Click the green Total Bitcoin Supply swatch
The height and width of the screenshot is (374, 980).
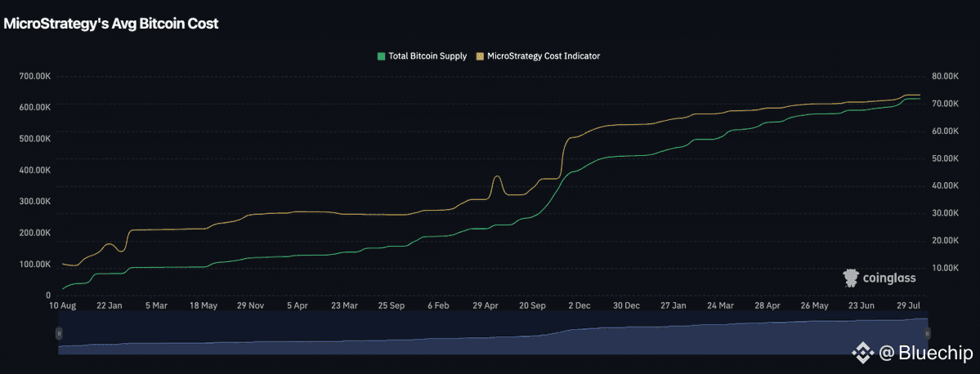(x=381, y=56)
